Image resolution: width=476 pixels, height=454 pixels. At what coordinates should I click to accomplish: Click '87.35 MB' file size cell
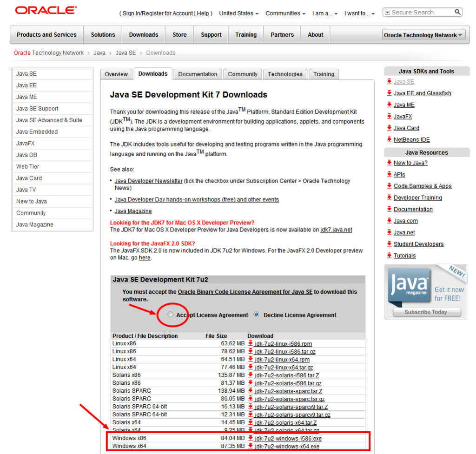point(232,446)
